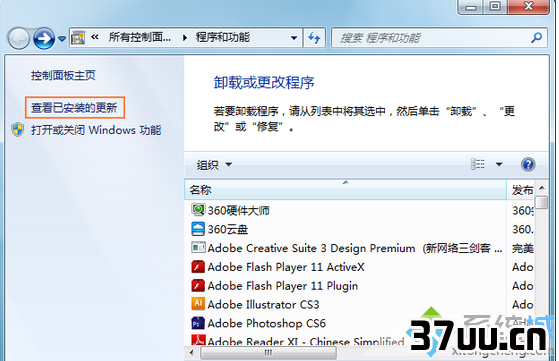Click the blue help question mark icon
559x361 pixels.
click(528, 165)
